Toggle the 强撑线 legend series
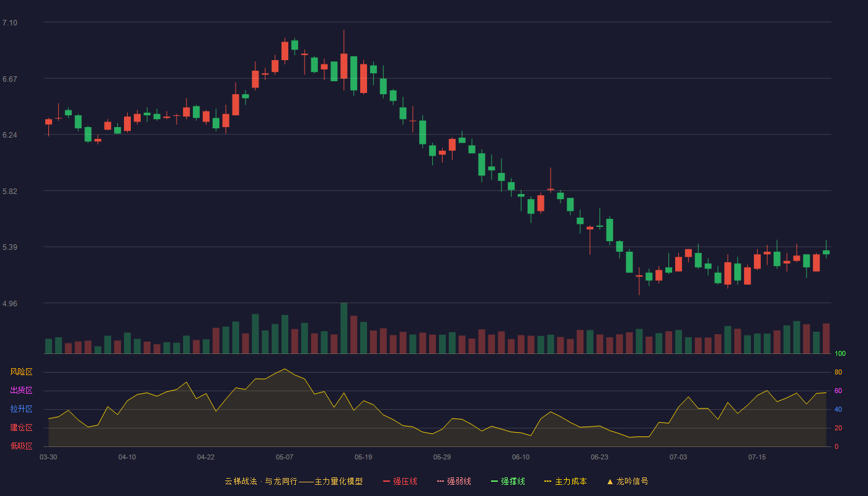This screenshot has width=868, height=496. coord(508,481)
